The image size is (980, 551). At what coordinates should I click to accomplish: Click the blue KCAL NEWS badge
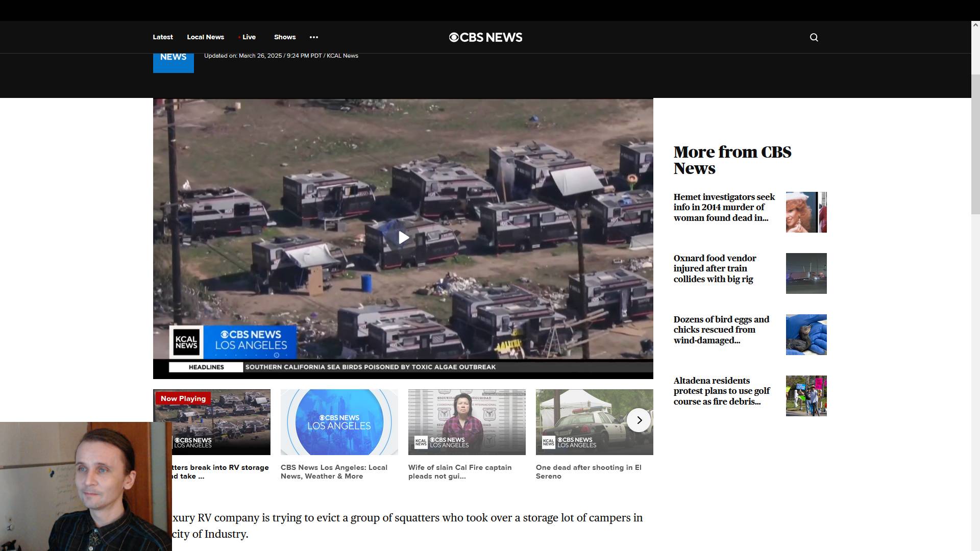click(173, 61)
